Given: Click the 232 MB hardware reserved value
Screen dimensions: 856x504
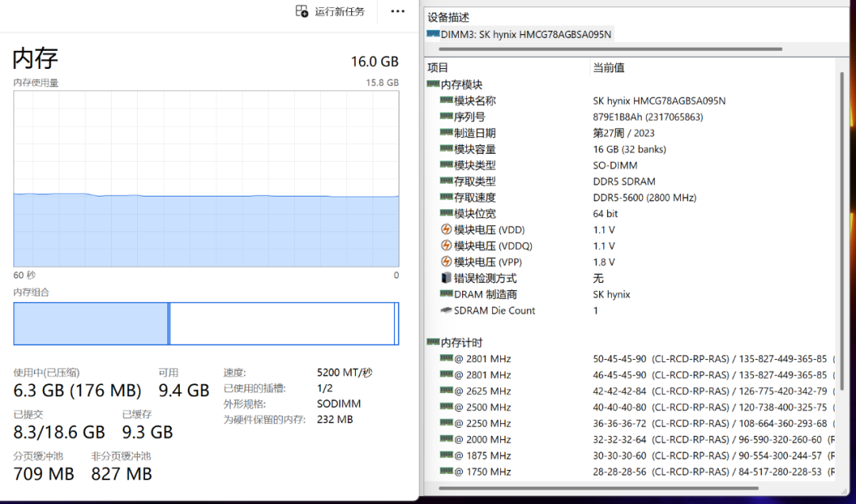Looking at the screenshot, I should click(x=334, y=419).
